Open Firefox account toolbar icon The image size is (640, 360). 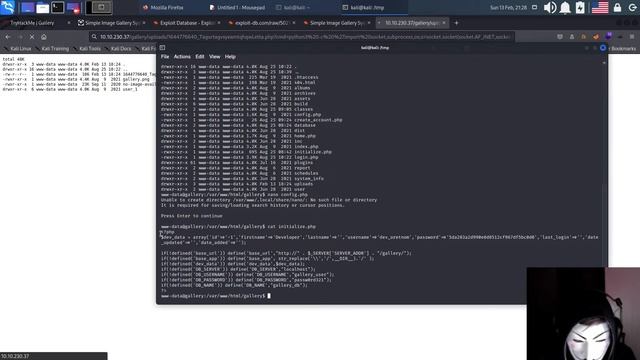tap(572, 37)
